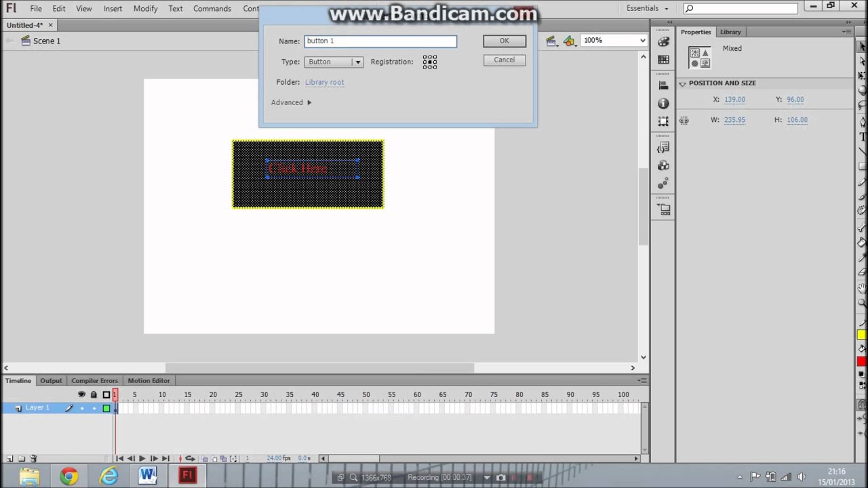Open the yellow stroke color swatch
The height and width of the screenshot is (488, 868).
(x=862, y=335)
